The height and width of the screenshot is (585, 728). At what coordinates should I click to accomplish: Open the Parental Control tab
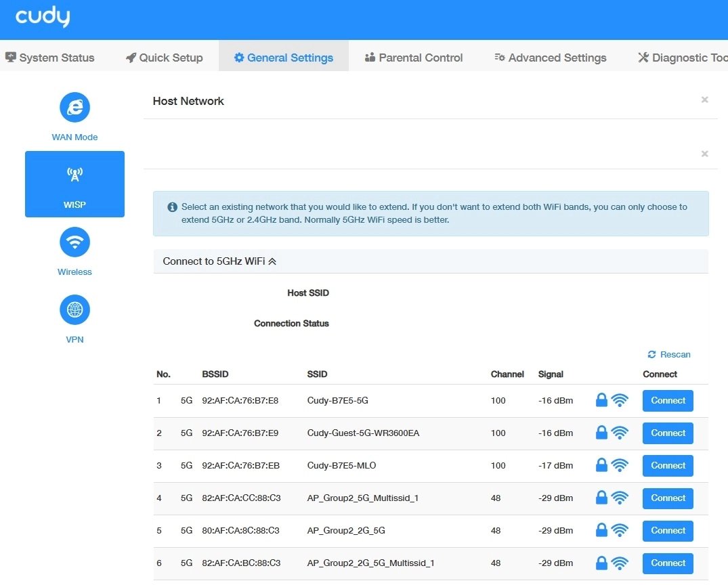414,58
